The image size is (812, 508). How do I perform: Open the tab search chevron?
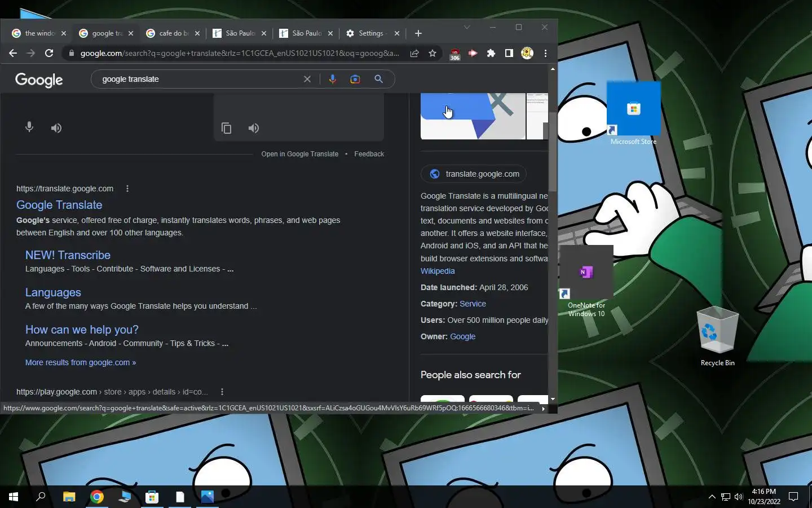467,27
